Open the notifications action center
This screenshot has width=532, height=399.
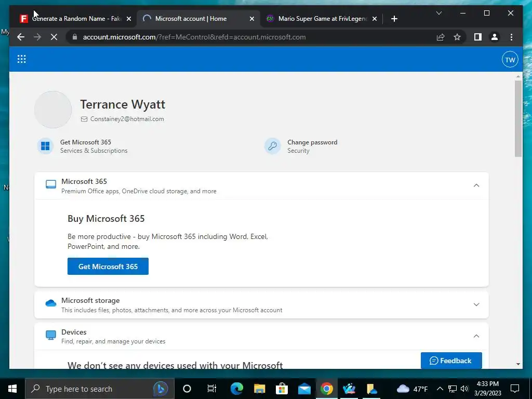(x=515, y=389)
